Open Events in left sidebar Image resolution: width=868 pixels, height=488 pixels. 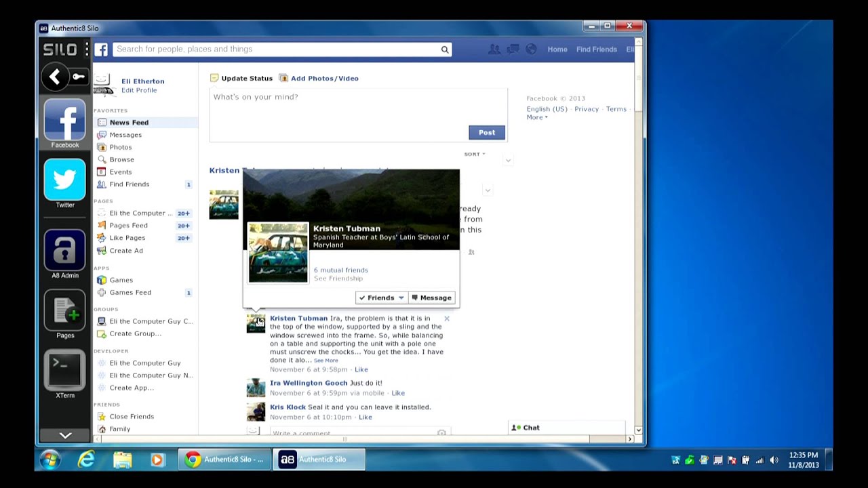(121, 172)
